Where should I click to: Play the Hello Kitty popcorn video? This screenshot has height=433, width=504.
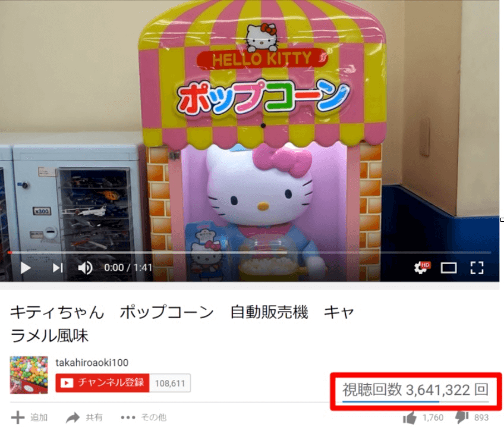point(26,268)
